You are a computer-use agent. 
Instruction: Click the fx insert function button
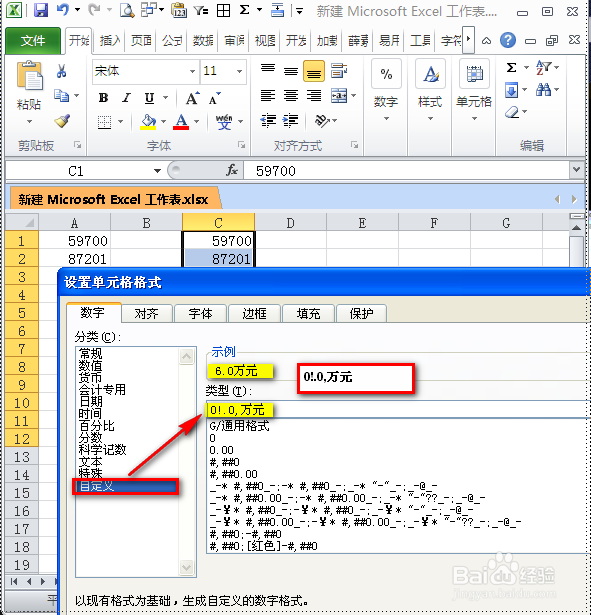click(x=232, y=170)
